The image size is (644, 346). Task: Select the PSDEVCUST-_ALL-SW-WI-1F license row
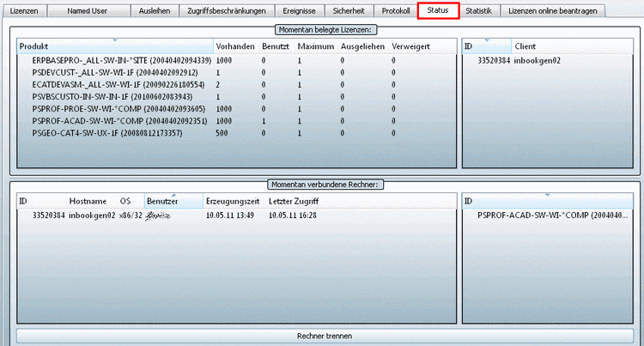coord(237,73)
